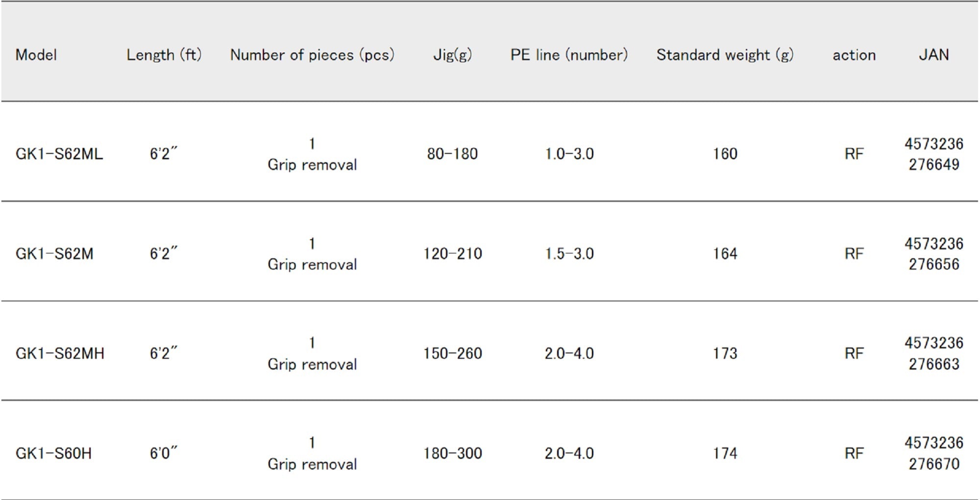Screen dimensions: 980x500
Task: Select the PE line (number) header
Action: [x=569, y=55]
